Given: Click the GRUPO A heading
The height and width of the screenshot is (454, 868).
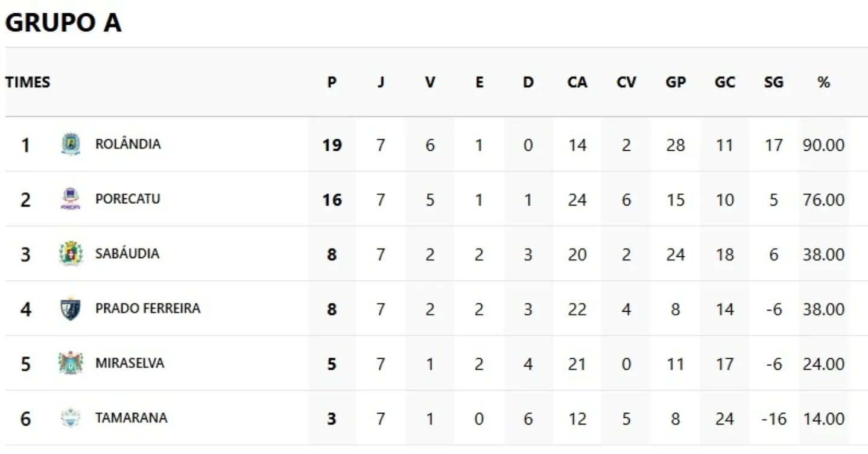Looking at the screenshot, I should (63, 23).
